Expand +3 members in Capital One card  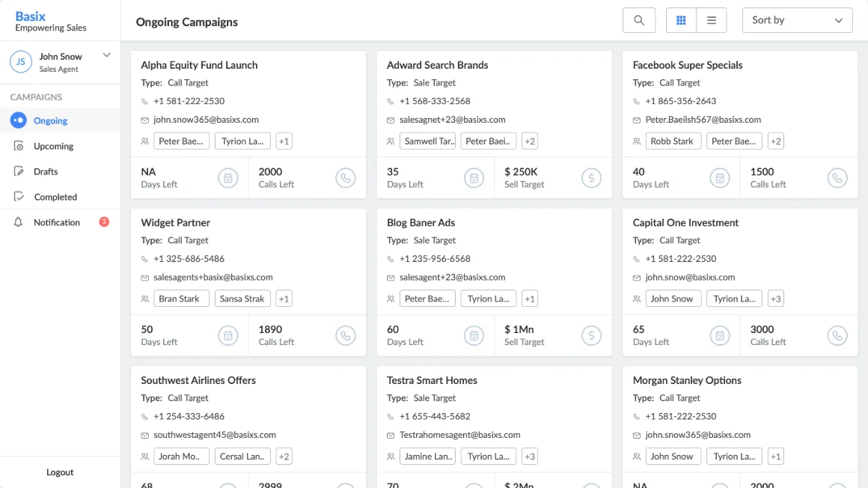click(x=775, y=299)
